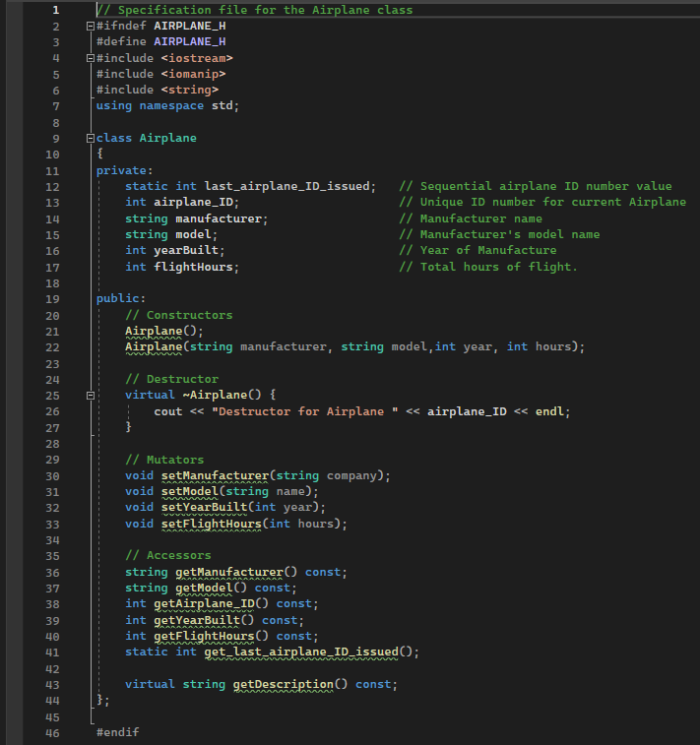
Task: Click AIRPLANE_H on the #define line
Action: 190,41
